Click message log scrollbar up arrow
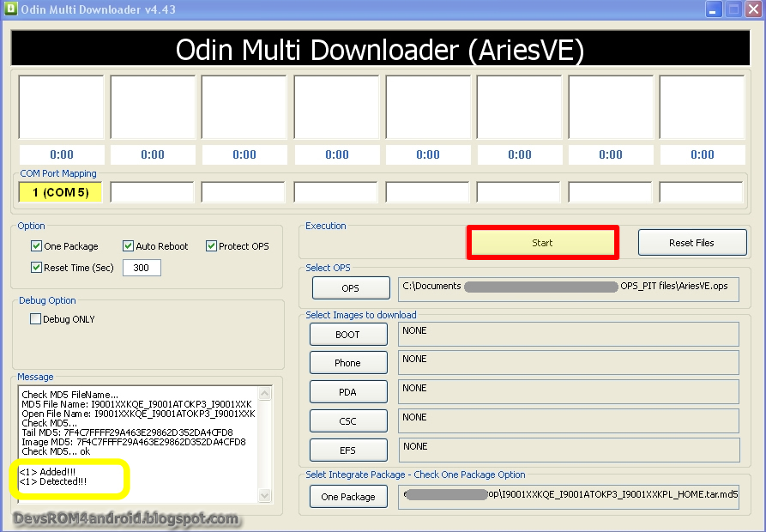Image resolution: width=766 pixels, height=532 pixels. click(x=265, y=393)
